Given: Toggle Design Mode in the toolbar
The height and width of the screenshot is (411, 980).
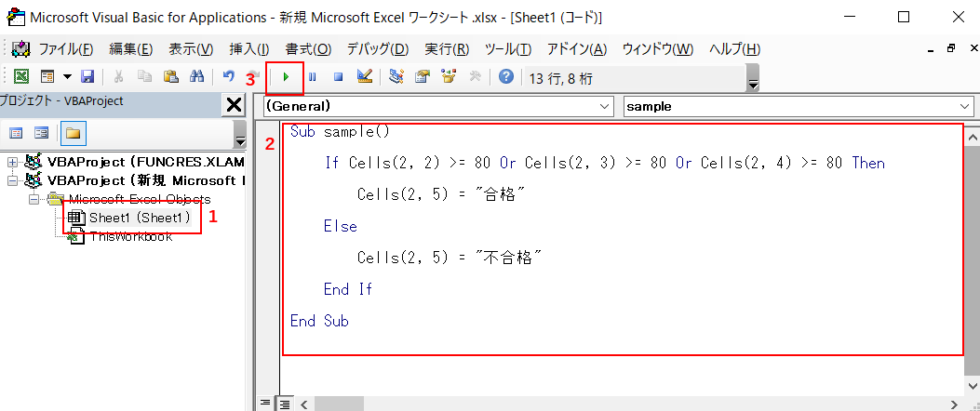Looking at the screenshot, I should pyautogui.click(x=365, y=77).
